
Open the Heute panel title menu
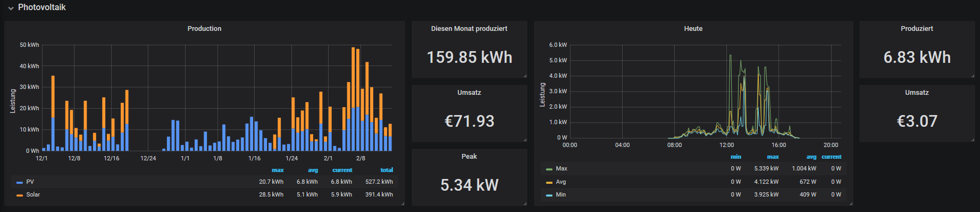[x=693, y=29]
